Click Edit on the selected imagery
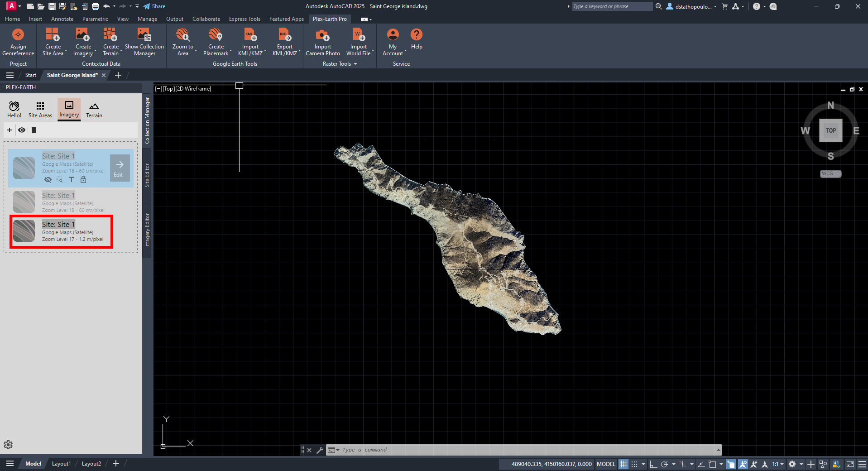This screenshot has width=868, height=471. click(120, 168)
